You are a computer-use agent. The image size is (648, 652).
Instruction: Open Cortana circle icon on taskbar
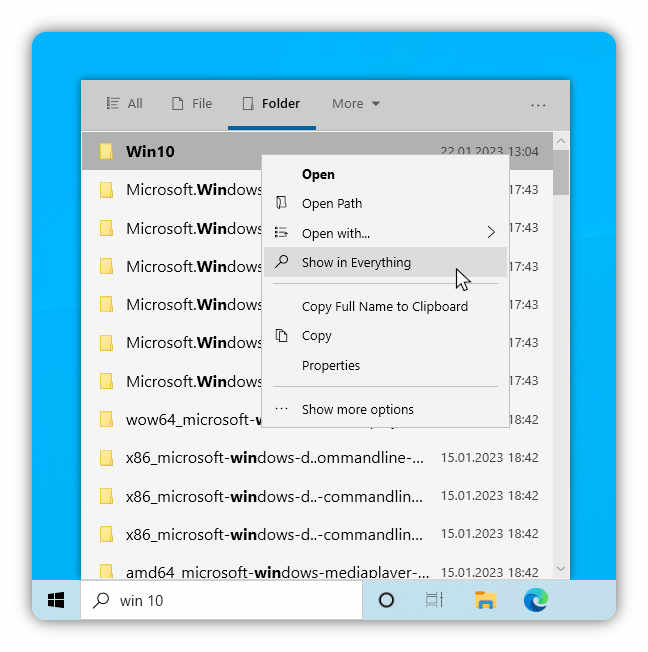point(386,600)
